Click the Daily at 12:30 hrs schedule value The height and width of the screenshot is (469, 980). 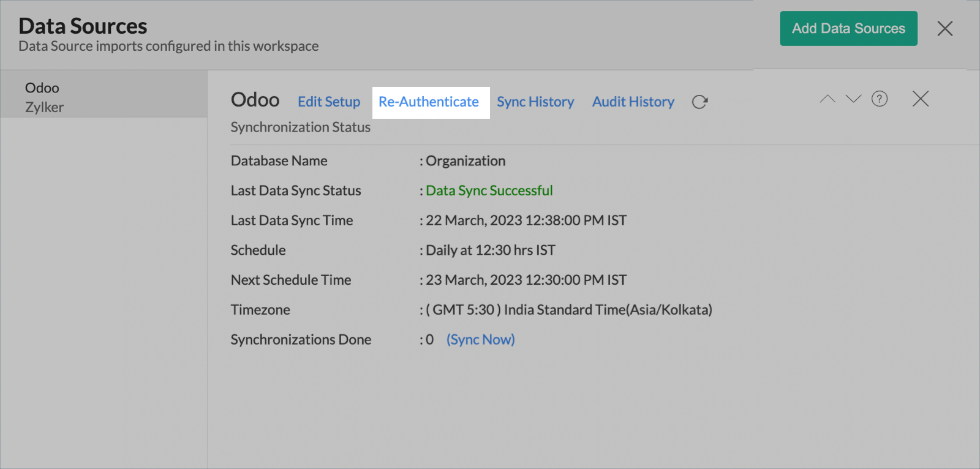click(490, 250)
